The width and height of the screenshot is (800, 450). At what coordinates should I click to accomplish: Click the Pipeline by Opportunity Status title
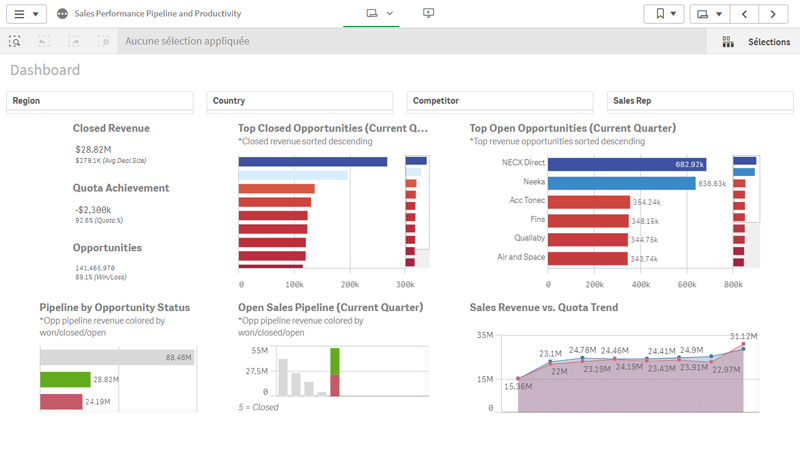115,307
